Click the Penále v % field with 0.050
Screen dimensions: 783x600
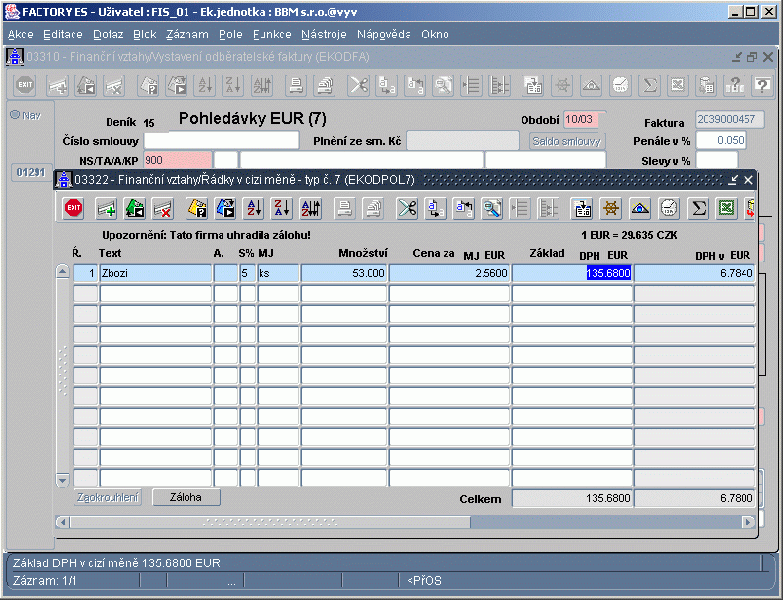[x=721, y=140]
